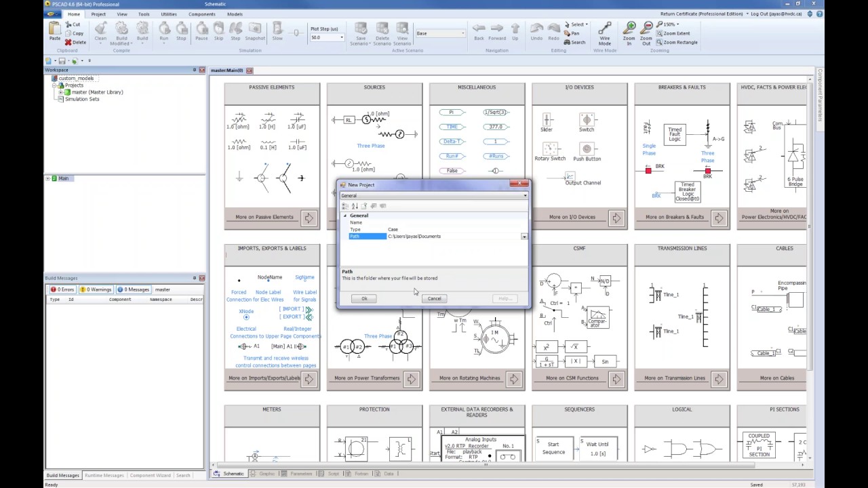The image size is (868, 488).
Task: Switch to the Runtime Messages bottom tab
Action: pyautogui.click(x=104, y=476)
